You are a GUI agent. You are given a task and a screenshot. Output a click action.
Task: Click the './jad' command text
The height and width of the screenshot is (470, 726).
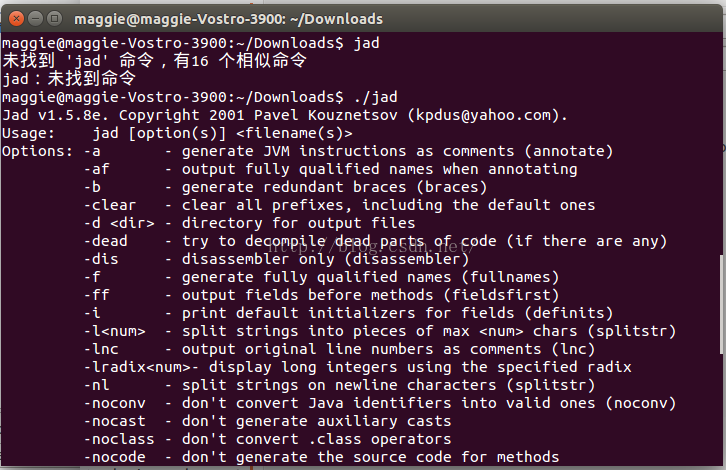376,97
